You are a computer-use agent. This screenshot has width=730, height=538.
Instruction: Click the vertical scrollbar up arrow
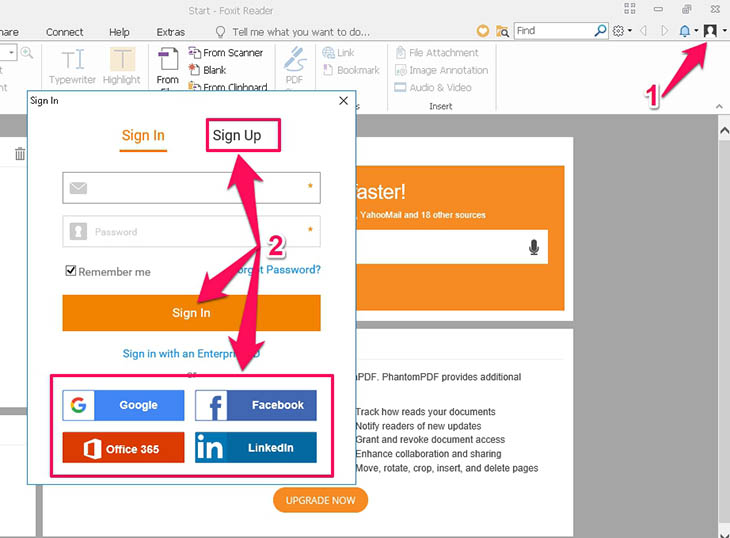724,130
